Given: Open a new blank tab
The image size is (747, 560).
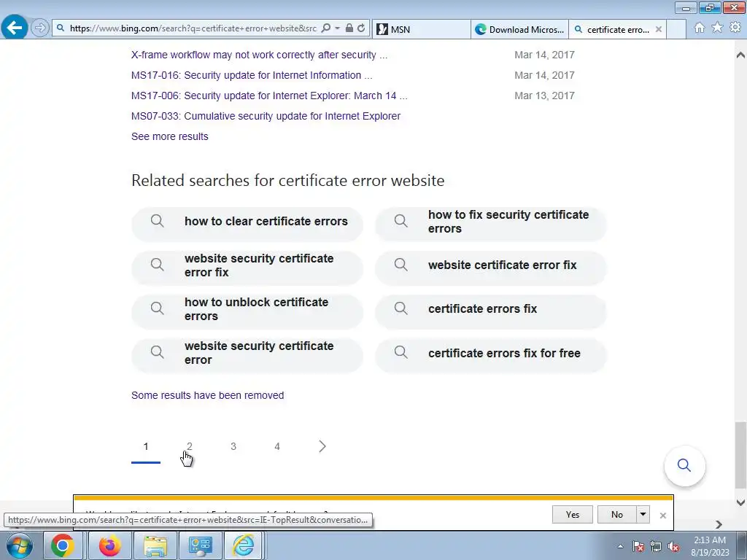Looking at the screenshot, I should click(676, 29).
